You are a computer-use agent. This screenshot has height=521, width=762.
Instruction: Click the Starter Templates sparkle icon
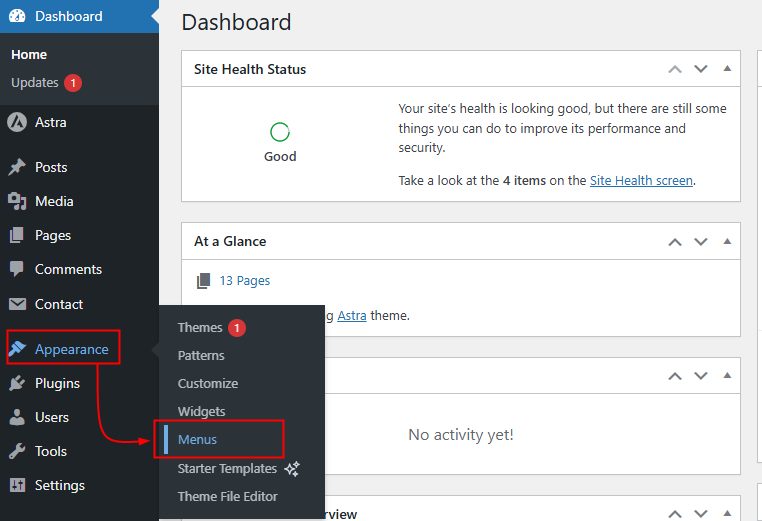pyautogui.click(x=292, y=469)
